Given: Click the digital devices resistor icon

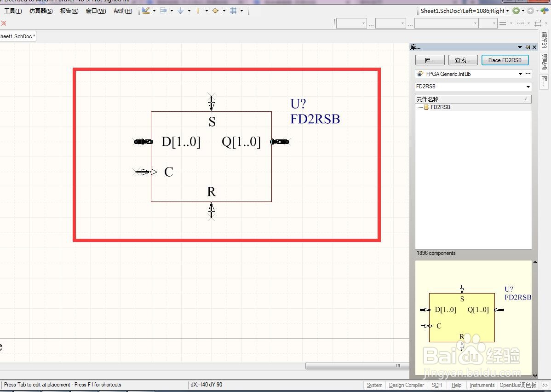Looking at the screenshot, I should point(198,11).
